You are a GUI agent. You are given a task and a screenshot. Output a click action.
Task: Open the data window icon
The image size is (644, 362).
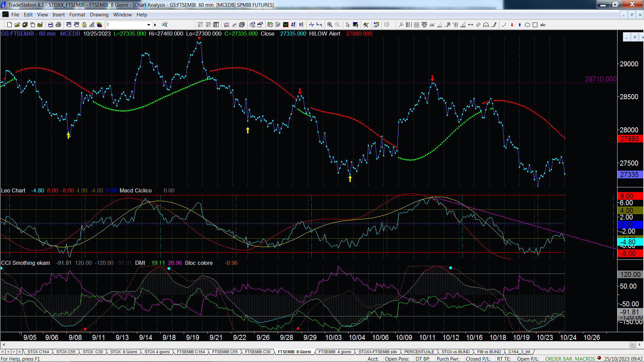point(216,25)
